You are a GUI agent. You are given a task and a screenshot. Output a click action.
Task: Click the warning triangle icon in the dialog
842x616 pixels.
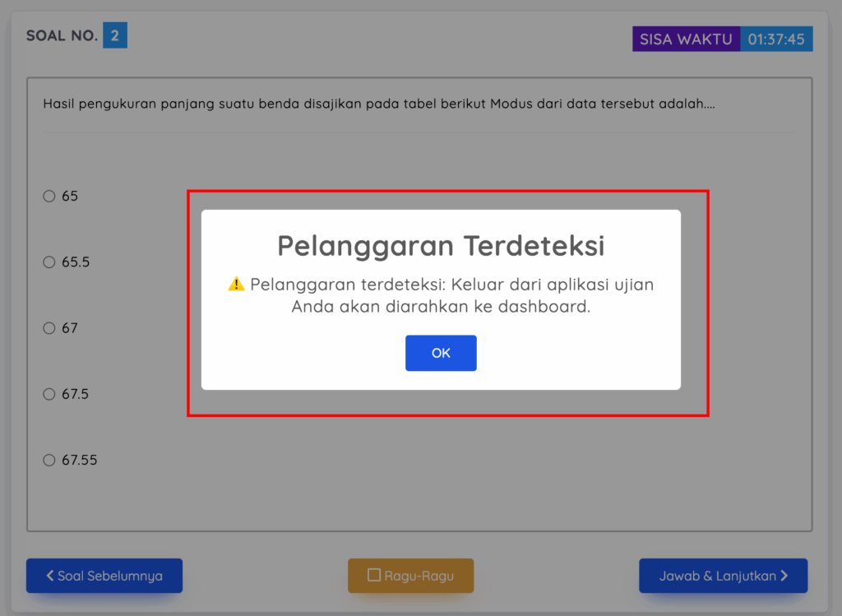[236, 284]
